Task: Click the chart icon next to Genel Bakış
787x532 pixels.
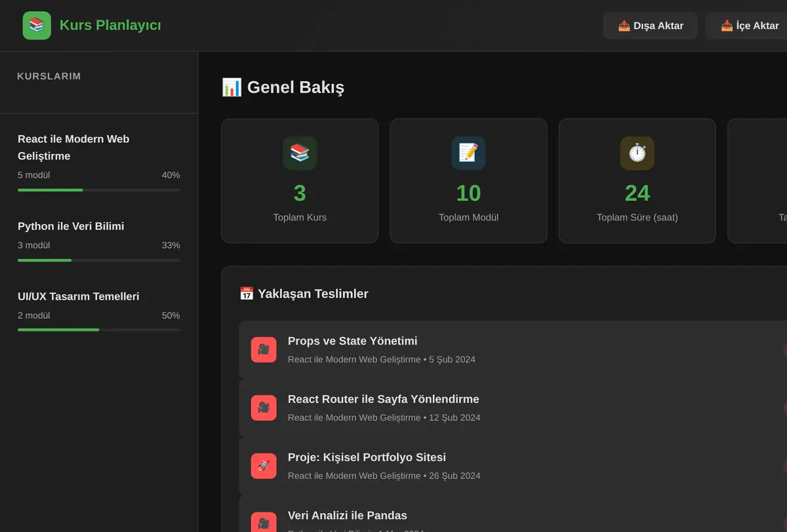Action: 232,87
